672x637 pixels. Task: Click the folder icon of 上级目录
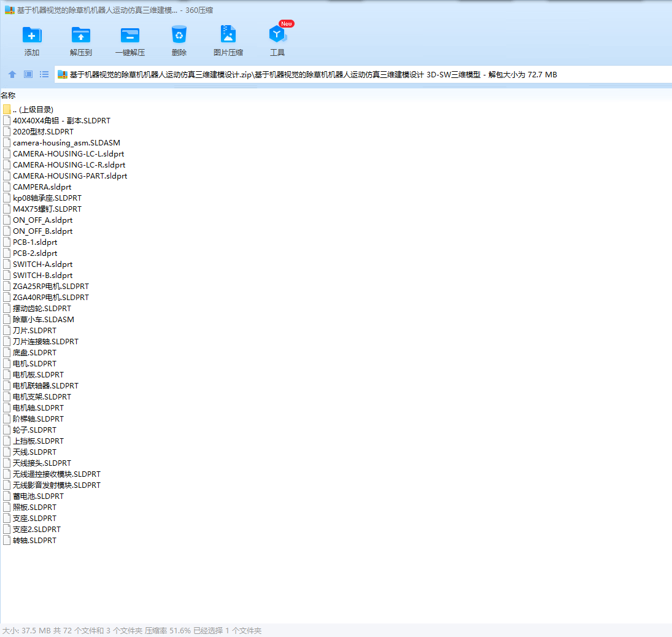click(x=6, y=110)
